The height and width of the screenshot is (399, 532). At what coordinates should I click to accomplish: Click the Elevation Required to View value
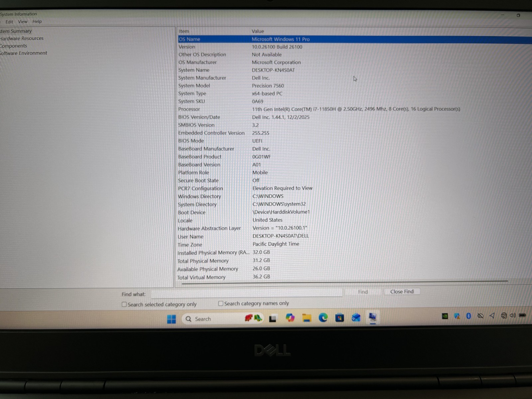(282, 188)
